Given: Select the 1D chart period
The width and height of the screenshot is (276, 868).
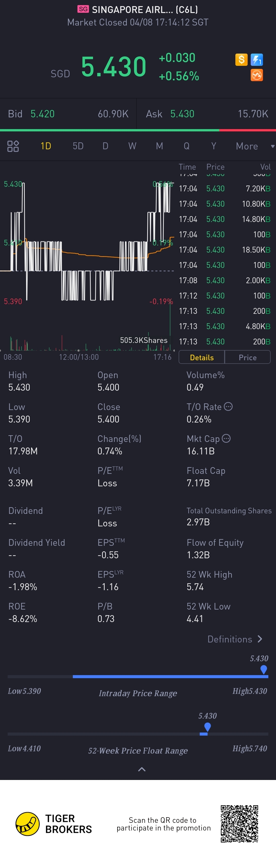Looking at the screenshot, I should click(46, 146).
